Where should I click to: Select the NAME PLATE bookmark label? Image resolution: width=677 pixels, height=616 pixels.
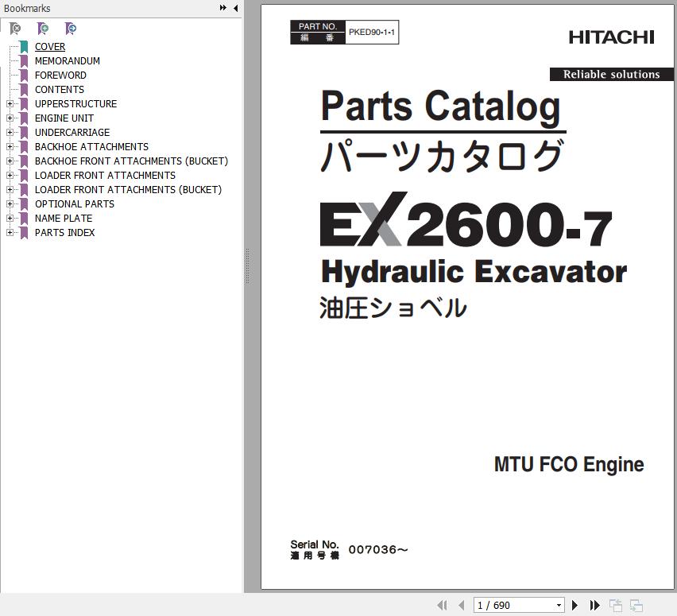click(x=64, y=218)
